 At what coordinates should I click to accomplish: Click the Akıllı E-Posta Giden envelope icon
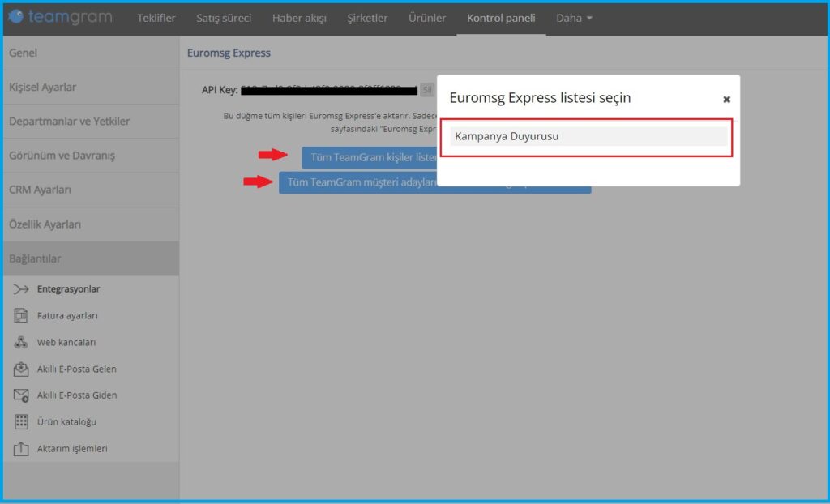(x=21, y=395)
